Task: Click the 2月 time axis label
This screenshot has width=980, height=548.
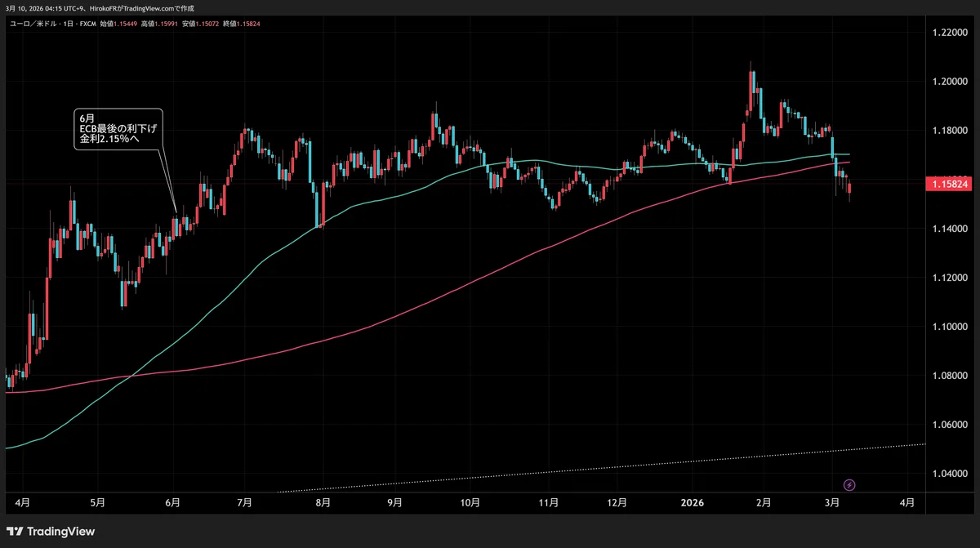Action: tap(764, 503)
